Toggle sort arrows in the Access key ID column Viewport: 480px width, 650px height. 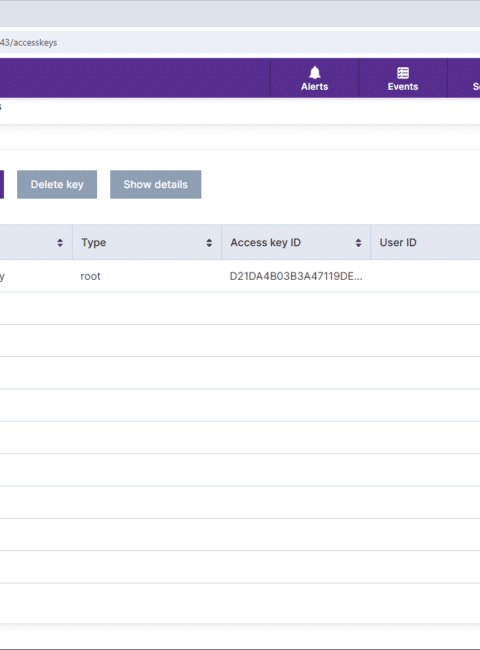coord(359,243)
